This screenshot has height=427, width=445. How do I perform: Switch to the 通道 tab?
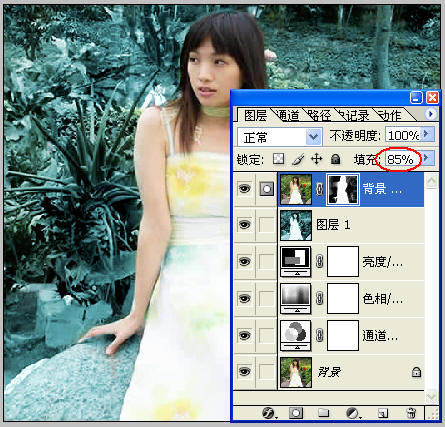click(x=288, y=115)
